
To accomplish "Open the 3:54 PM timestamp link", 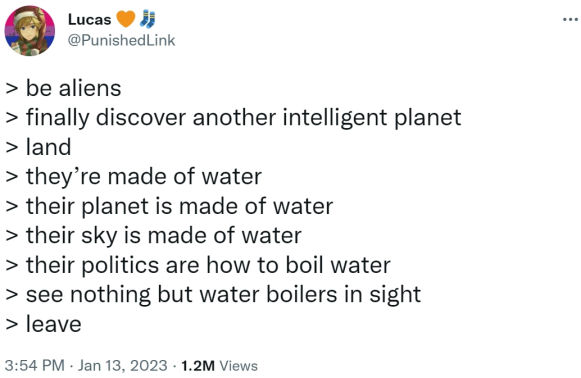I will (35, 365).
